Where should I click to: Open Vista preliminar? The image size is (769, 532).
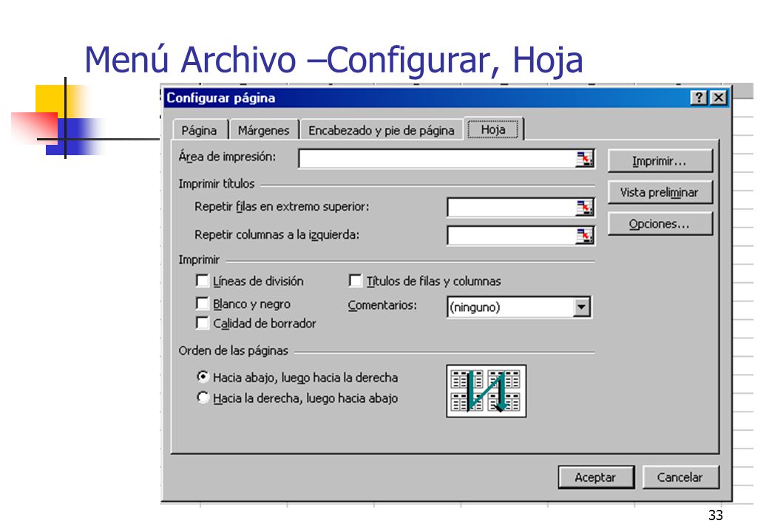pyautogui.click(x=660, y=193)
